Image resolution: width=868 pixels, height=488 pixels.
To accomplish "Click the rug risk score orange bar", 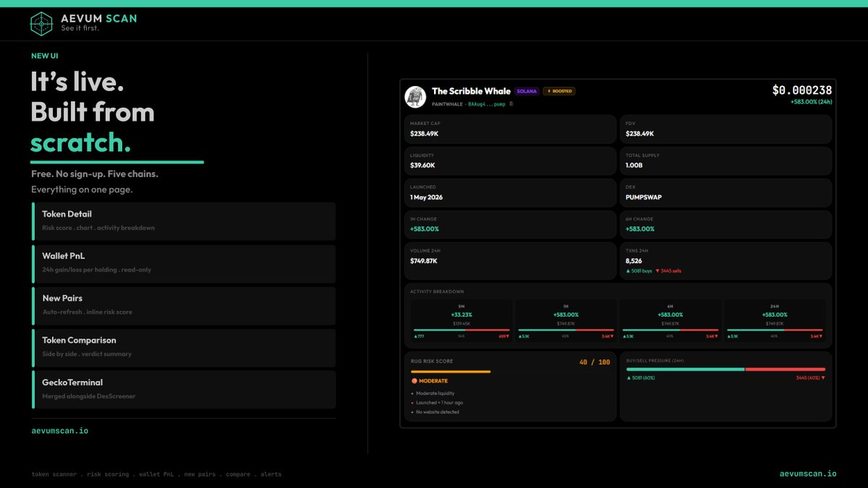I will [x=450, y=372].
